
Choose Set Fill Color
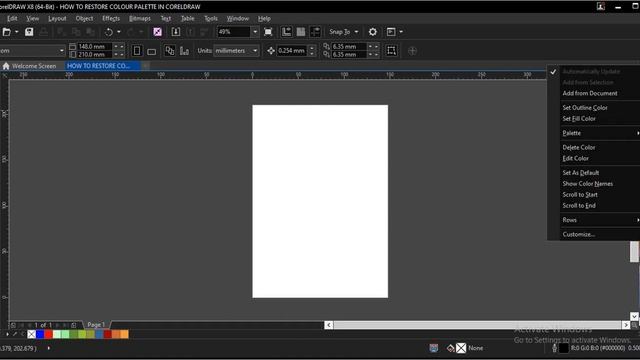point(579,119)
